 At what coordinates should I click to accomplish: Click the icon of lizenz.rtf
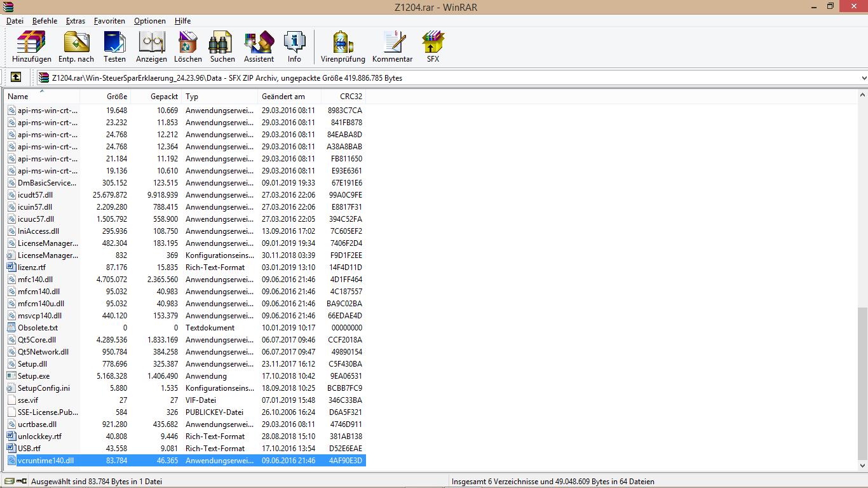click(11, 268)
